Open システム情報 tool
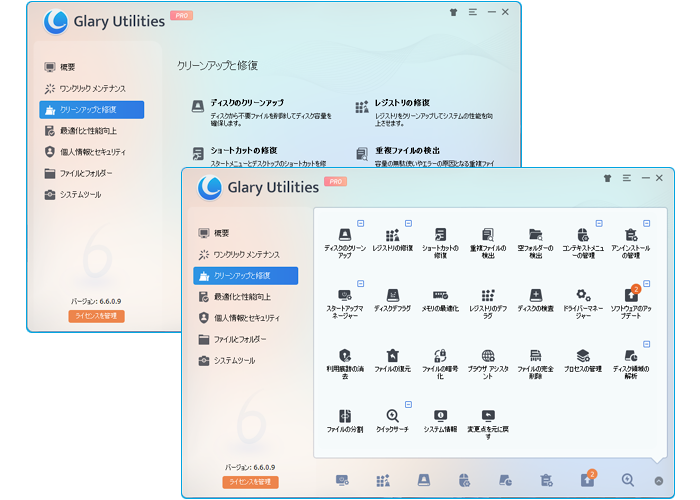Viewport: 700px width, 500px height. [x=440, y=421]
